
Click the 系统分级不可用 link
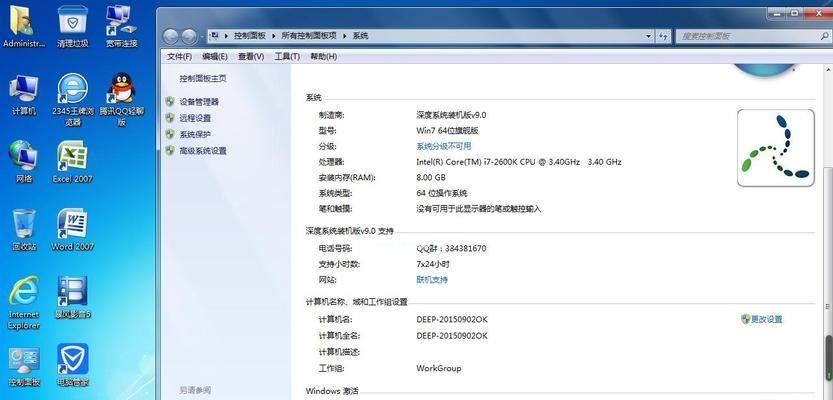click(444, 146)
